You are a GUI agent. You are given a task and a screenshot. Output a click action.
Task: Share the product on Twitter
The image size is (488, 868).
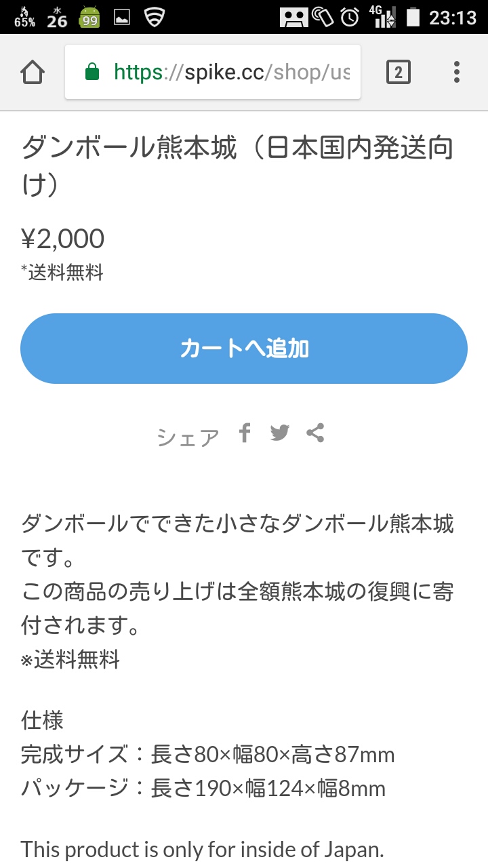279,433
